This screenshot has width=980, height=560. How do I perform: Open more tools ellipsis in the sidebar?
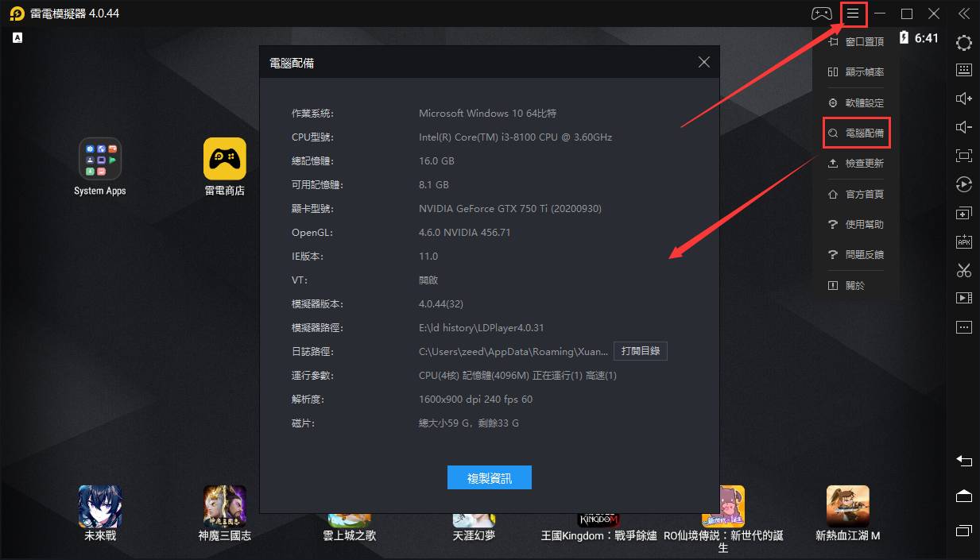pyautogui.click(x=963, y=326)
